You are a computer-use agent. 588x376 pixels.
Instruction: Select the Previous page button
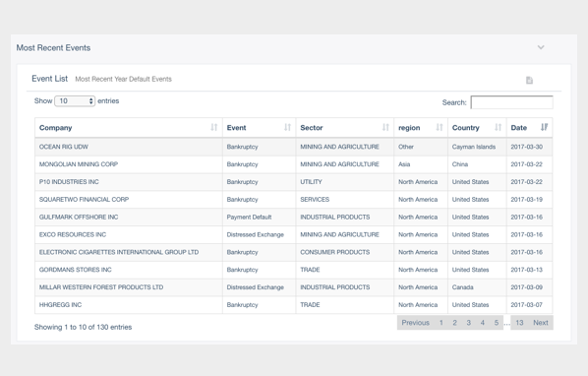(416, 322)
